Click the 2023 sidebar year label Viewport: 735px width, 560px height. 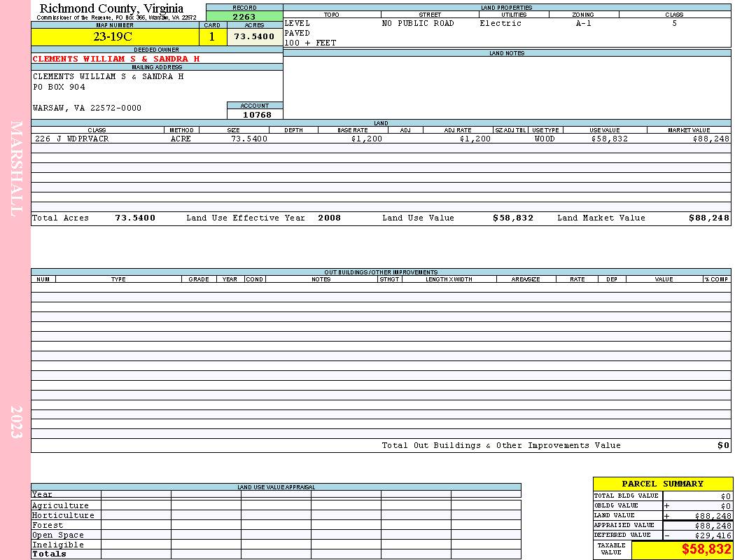click(x=16, y=422)
